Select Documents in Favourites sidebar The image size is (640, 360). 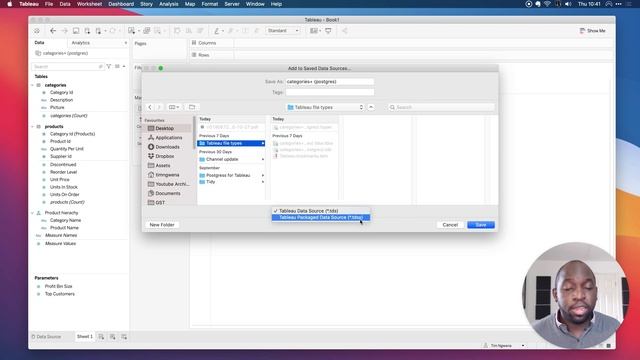pos(167,193)
